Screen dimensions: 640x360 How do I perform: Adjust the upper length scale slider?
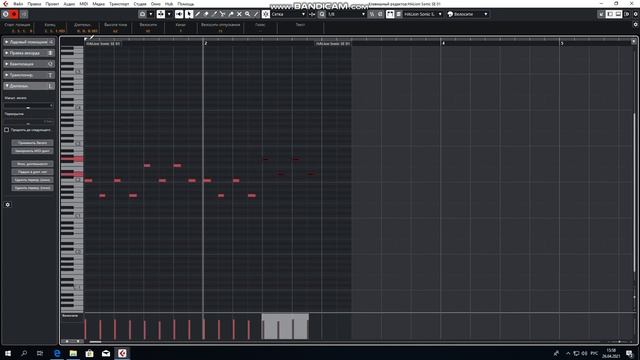(x=29, y=106)
